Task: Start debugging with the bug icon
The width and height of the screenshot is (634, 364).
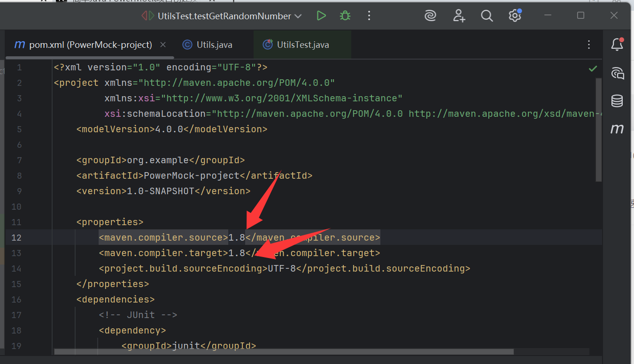Action: pyautogui.click(x=345, y=15)
